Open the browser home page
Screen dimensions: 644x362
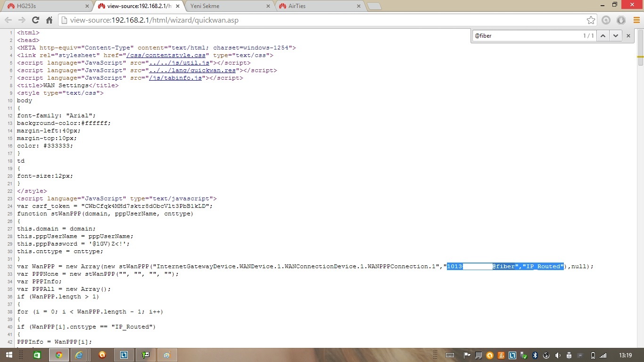(x=49, y=20)
